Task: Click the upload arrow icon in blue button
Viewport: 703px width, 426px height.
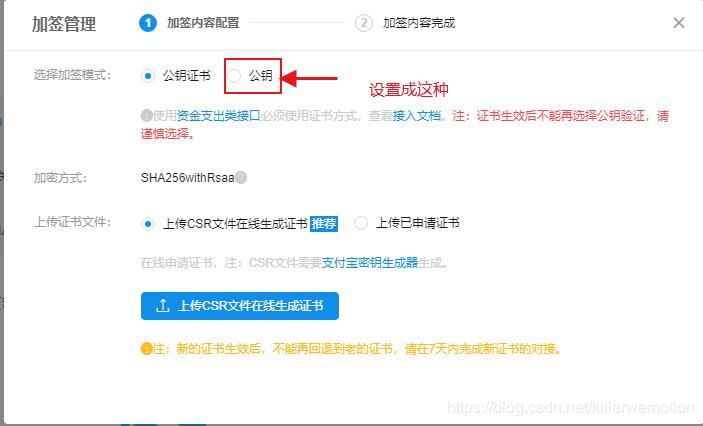Action: pyautogui.click(x=162, y=306)
